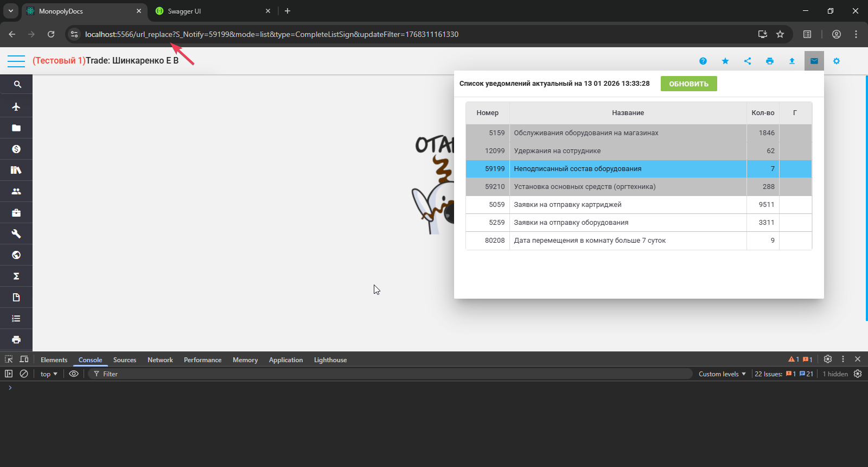Switch to the Performance DevTools tab
This screenshot has height=467, width=868.
coord(202,360)
